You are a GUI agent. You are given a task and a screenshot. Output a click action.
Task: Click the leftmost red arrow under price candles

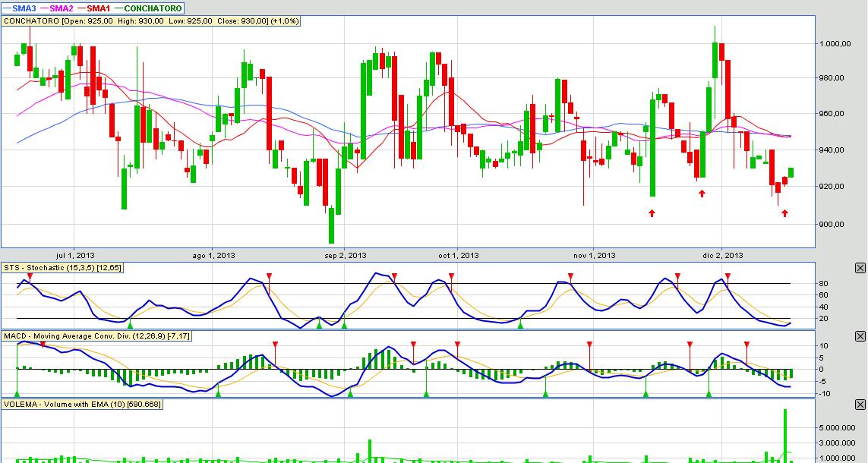652,213
